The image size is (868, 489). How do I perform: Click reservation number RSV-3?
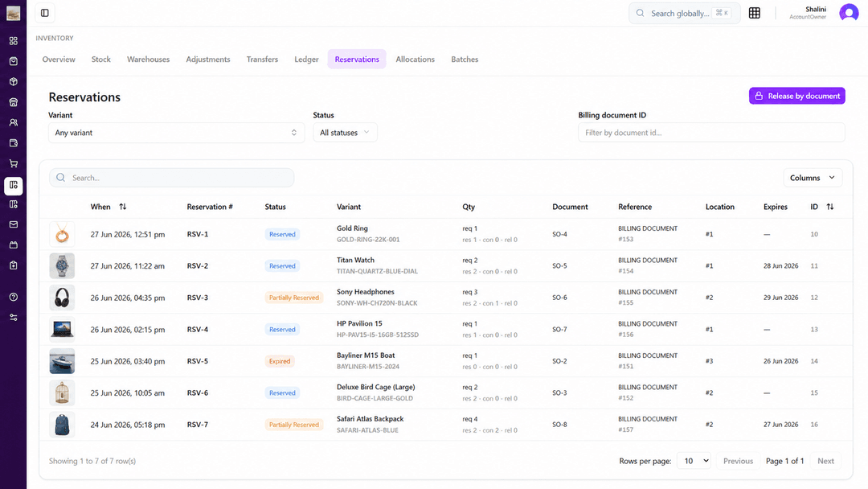(198, 298)
